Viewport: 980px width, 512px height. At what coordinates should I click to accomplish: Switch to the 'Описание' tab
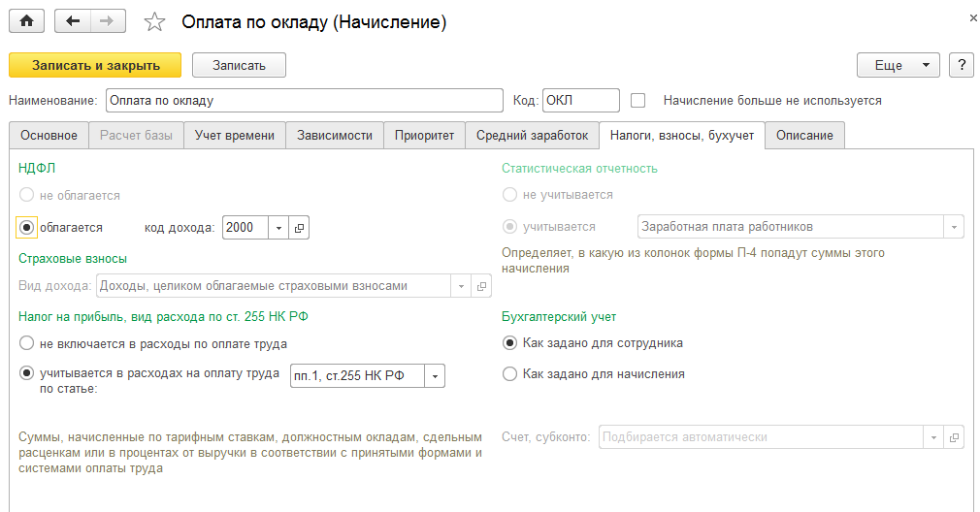(804, 136)
